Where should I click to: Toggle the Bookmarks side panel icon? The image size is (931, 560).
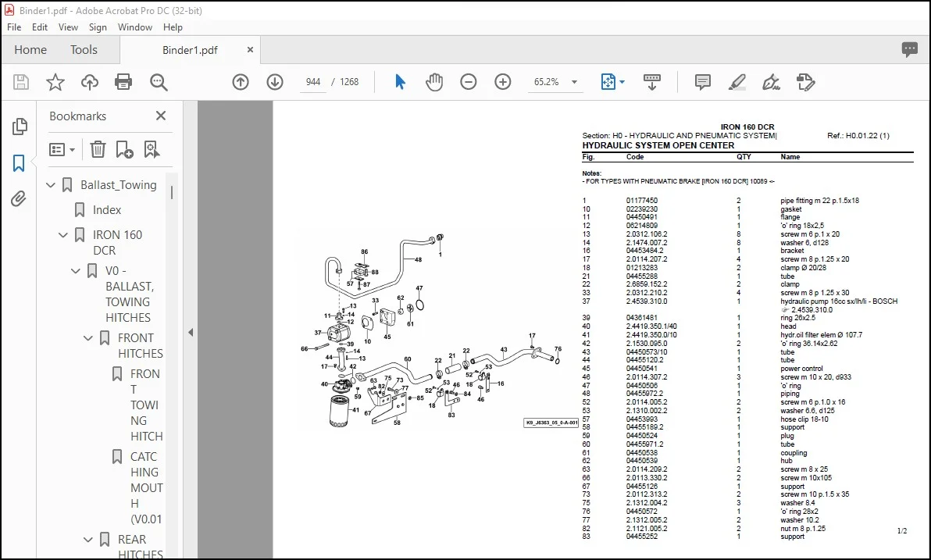(x=19, y=162)
